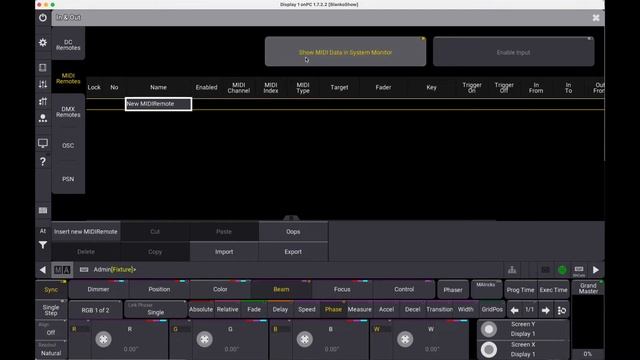Click the W encoder wheel
This screenshot has height=360, width=640.
tap(405, 339)
